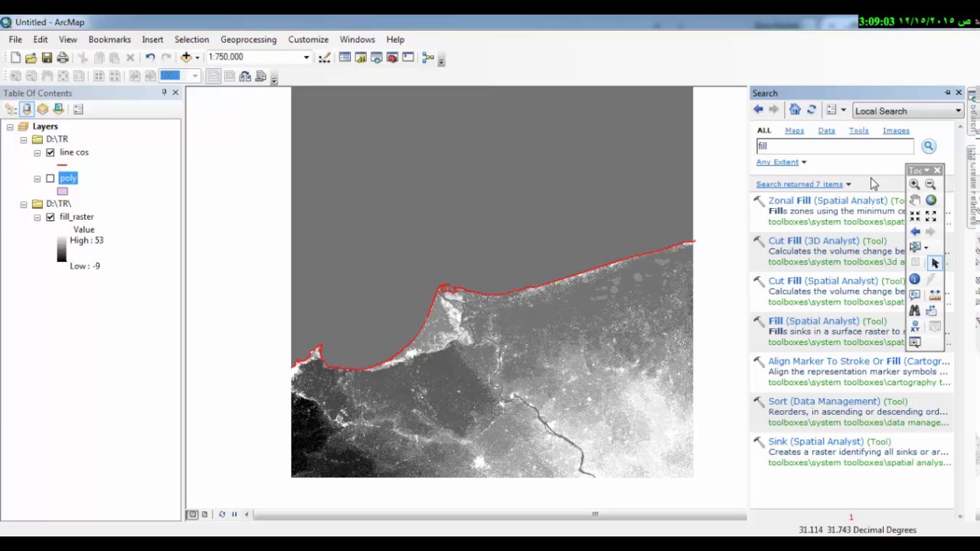Open the Editor Toolbar icon
Viewport: 980px width, 551px height.
click(x=325, y=57)
